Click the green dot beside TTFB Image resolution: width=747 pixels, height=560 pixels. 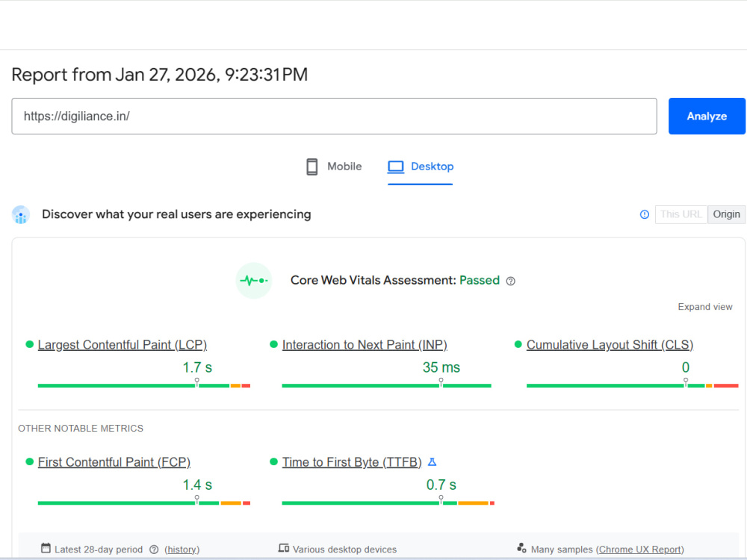273,461
